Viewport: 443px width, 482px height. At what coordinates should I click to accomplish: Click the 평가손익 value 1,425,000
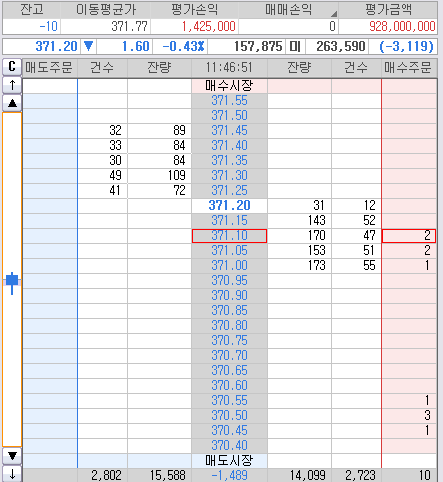[x=195, y=26]
